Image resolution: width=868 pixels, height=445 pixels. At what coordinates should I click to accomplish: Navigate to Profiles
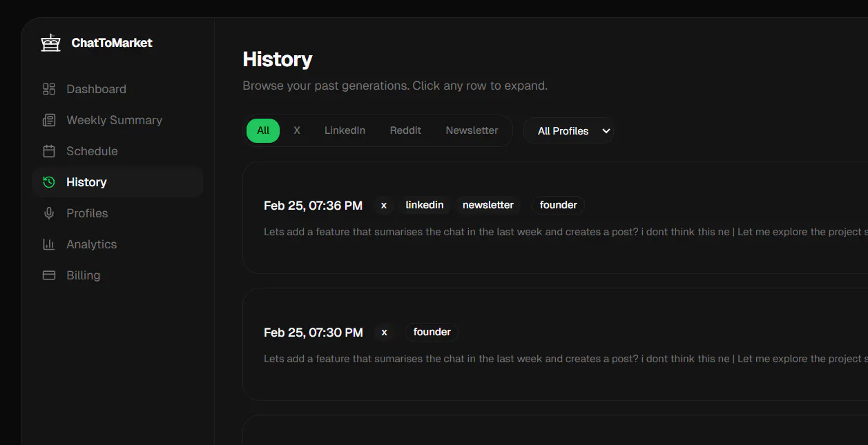(x=117, y=213)
